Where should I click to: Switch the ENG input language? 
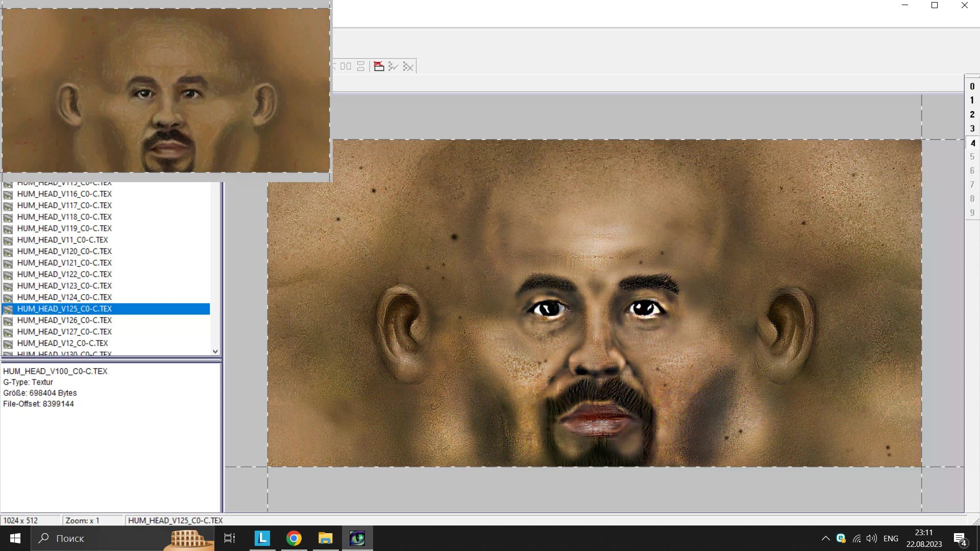tap(891, 538)
